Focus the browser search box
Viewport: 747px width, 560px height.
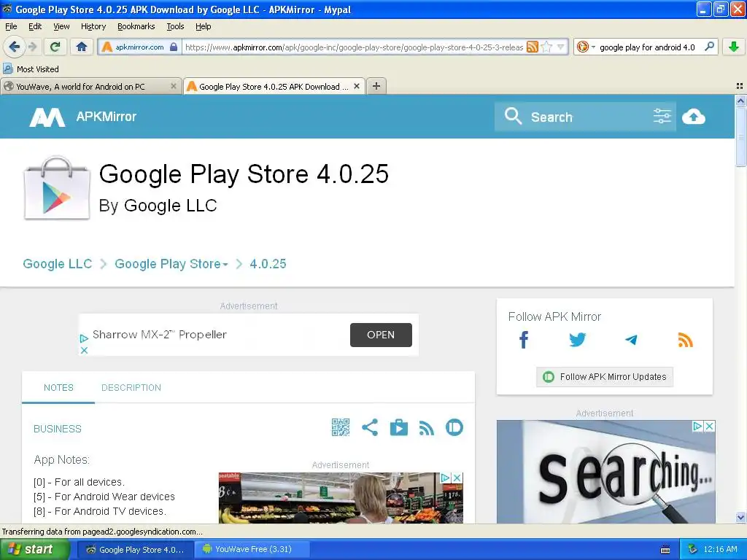[x=647, y=47]
